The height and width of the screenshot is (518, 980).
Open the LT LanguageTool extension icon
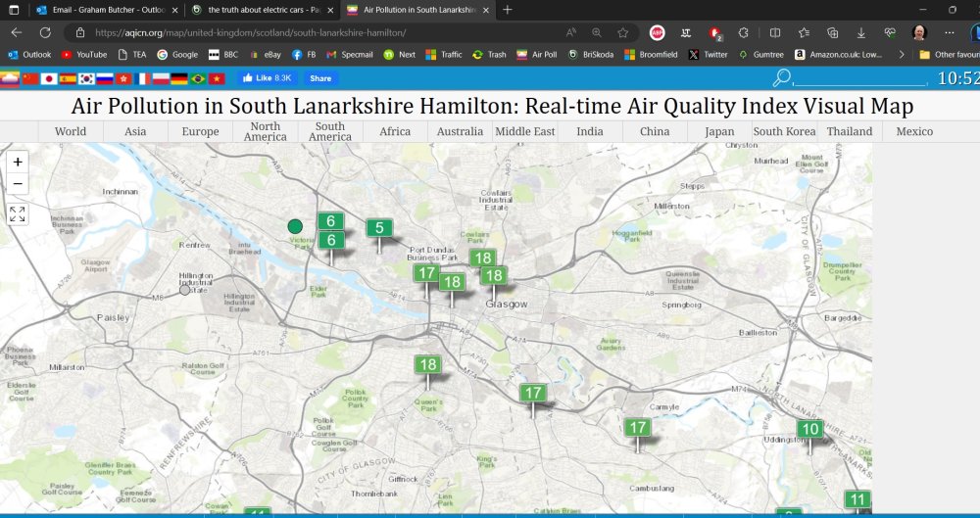click(686, 33)
